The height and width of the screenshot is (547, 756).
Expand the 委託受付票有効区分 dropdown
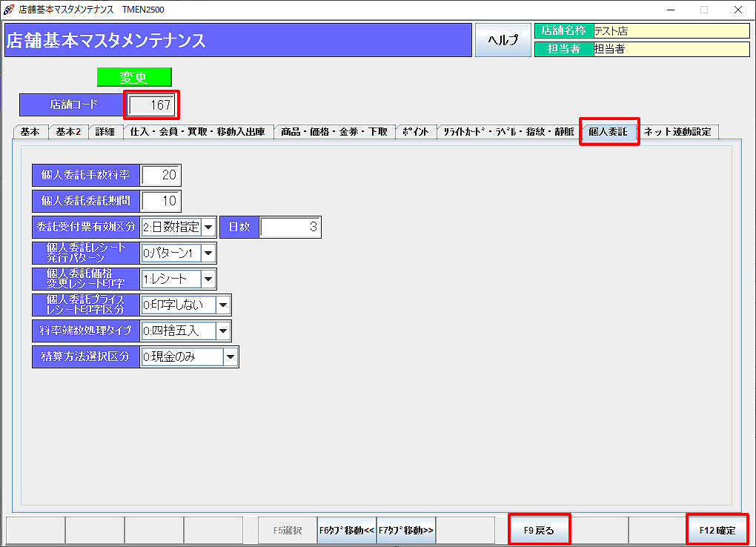point(208,227)
